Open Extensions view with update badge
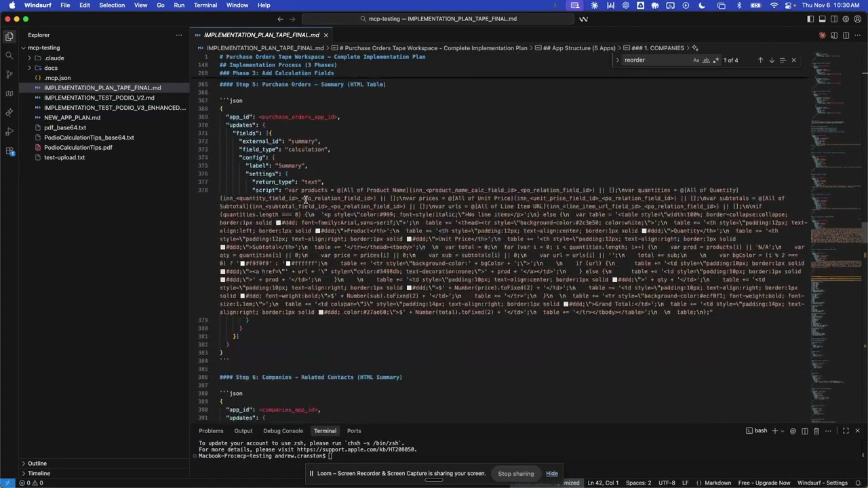The image size is (868, 488). pyautogui.click(x=9, y=150)
